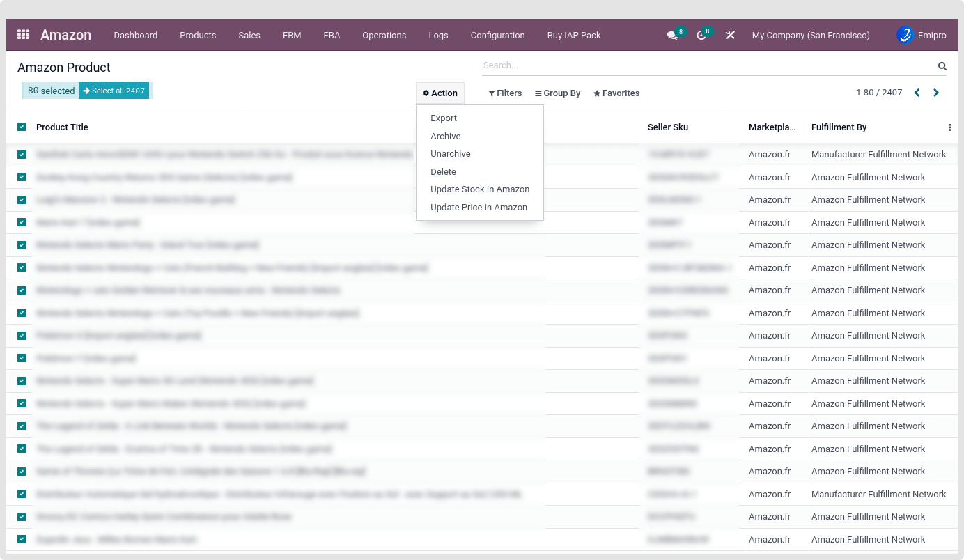Click the Emipro user avatar
The width and height of the screenshot is (964, 560).
coord(905,35)
